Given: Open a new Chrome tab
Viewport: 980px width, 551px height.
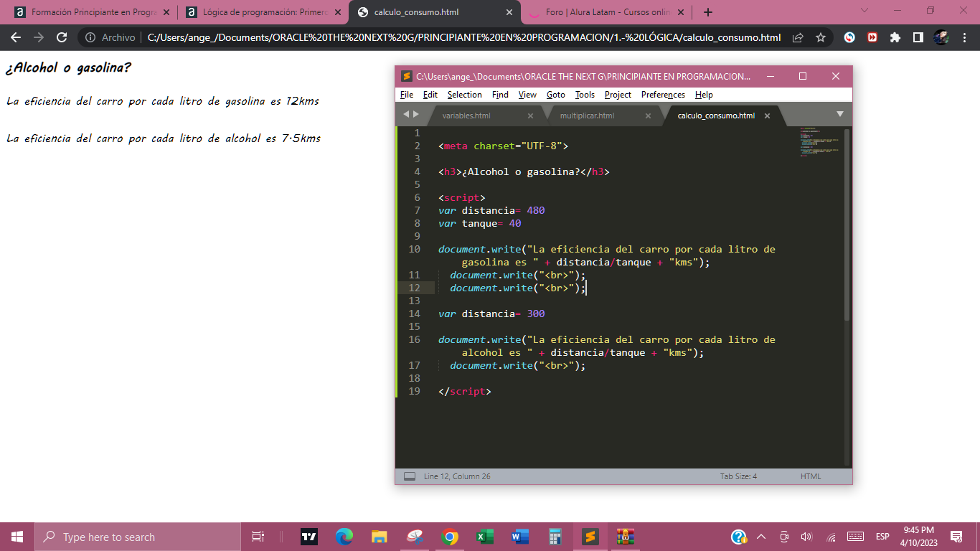Looking at the screenshot, I should coord(708,12).
